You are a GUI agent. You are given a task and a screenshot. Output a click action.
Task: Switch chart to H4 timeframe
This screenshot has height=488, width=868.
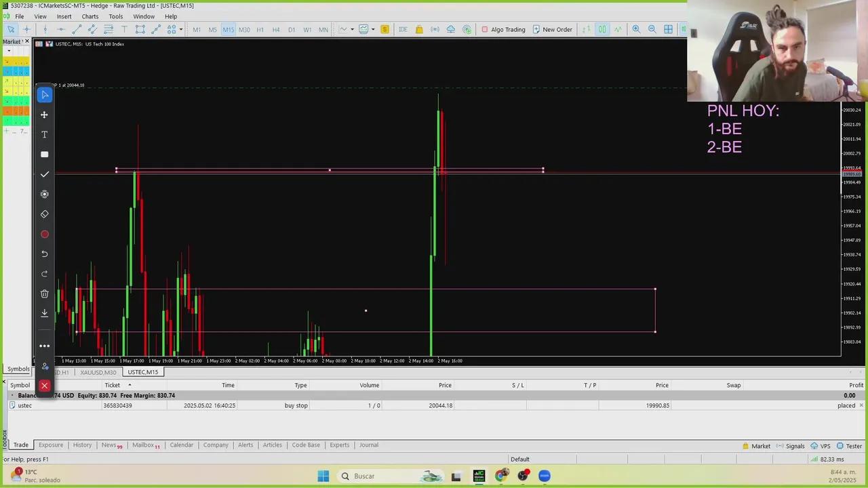[276, 29]
